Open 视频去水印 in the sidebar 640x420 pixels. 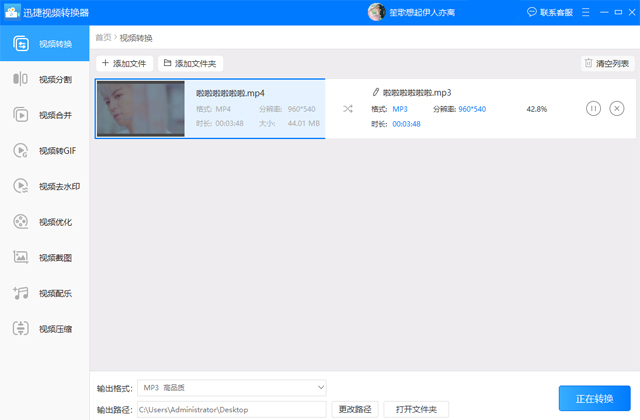click(44, 186)
